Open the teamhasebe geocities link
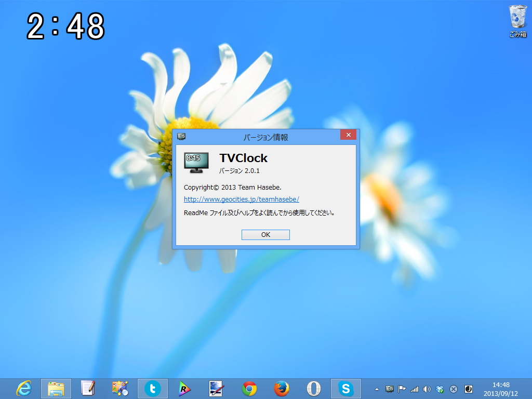This screenshot has width=532, height=399. coord(242,199)
